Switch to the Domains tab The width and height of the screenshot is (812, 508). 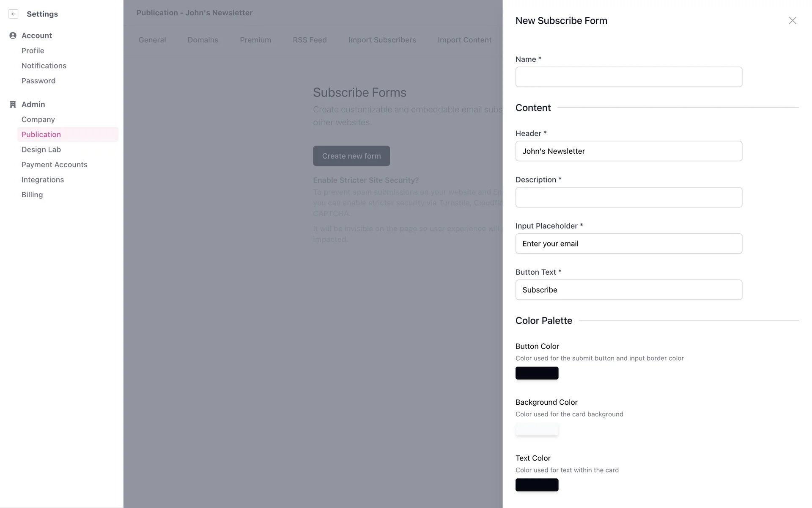(203, 40)
